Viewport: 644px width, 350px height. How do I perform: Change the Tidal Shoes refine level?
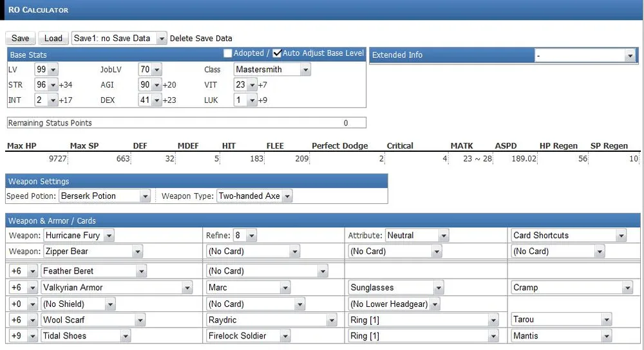point(23,336)
